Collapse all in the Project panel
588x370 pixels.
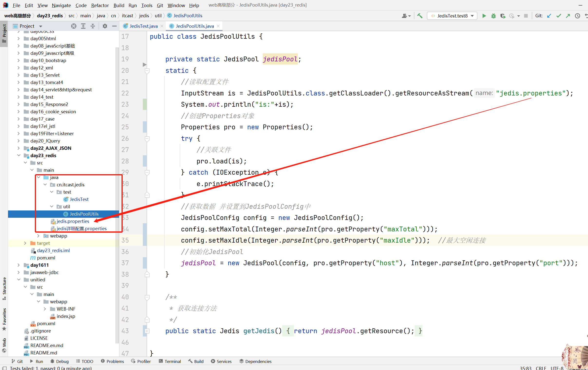(x=93, y=26)
